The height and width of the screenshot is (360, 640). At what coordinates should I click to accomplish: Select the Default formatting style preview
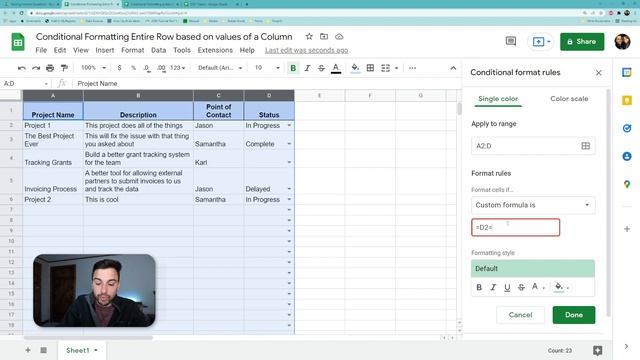[x=533, y=269]
